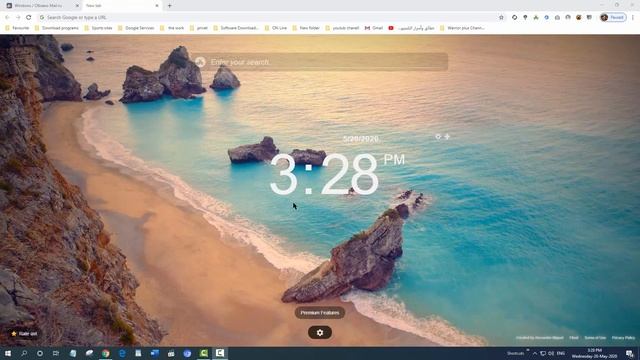
Task: Open Cortana from the taskbar
Action: click(x=40, y=353)
